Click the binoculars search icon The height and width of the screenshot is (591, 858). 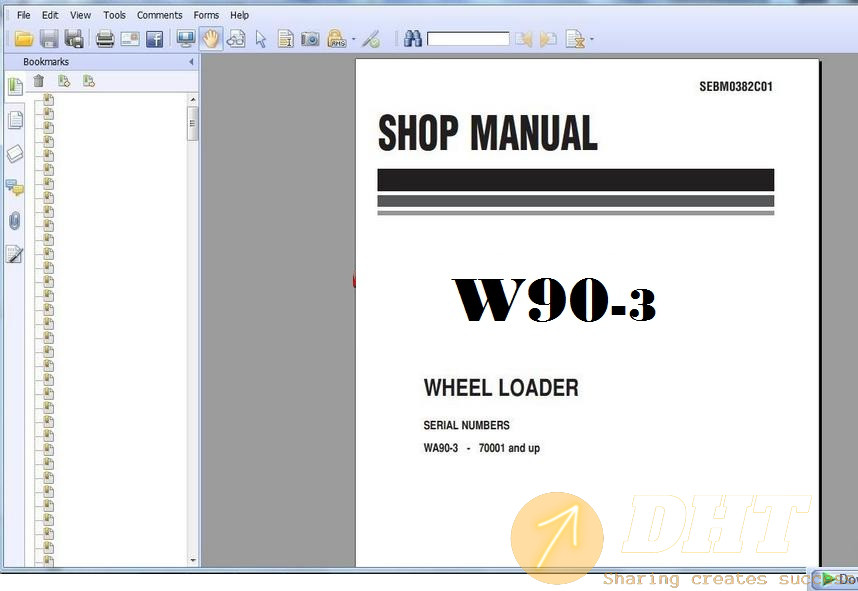413,39
